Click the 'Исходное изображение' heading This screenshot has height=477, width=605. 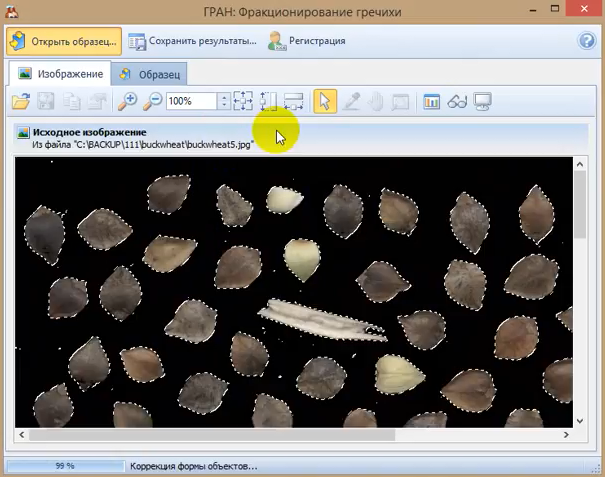(x=90, y=132)
